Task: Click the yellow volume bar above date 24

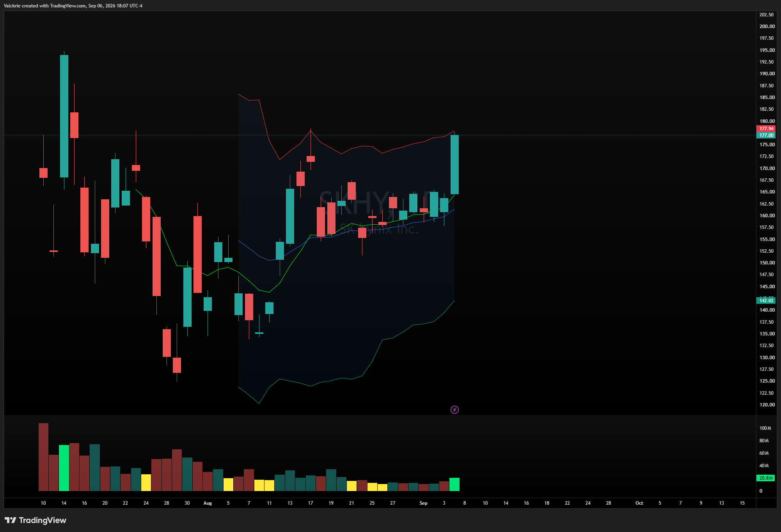Action: click(x=146, y=483)
